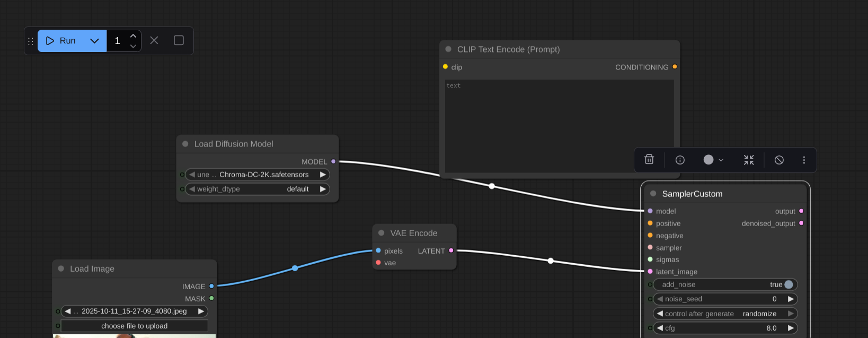Collapse node with the shrink arrows icon
Image resolution: width=868 pixels, height=338 pixels.
(x=749, y=160)
